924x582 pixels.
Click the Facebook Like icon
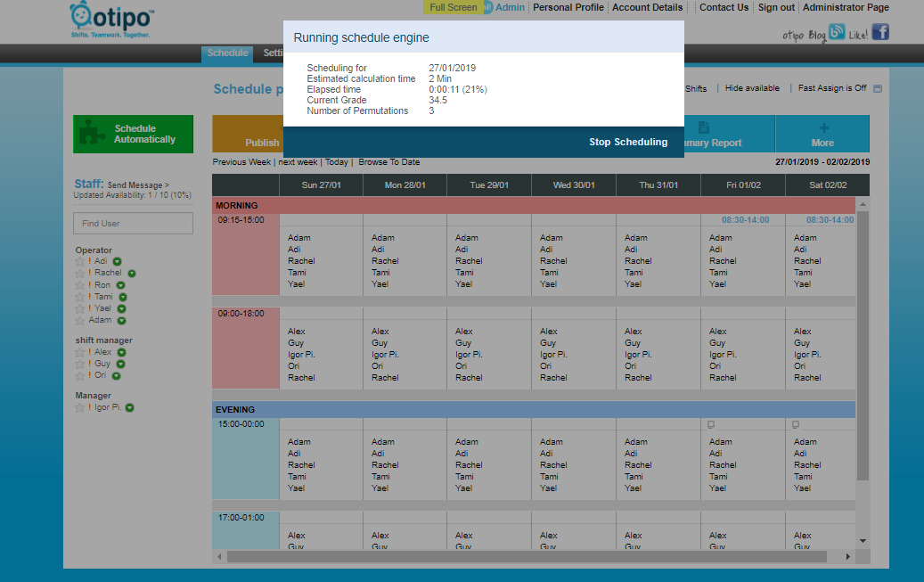tap(879, 32)
